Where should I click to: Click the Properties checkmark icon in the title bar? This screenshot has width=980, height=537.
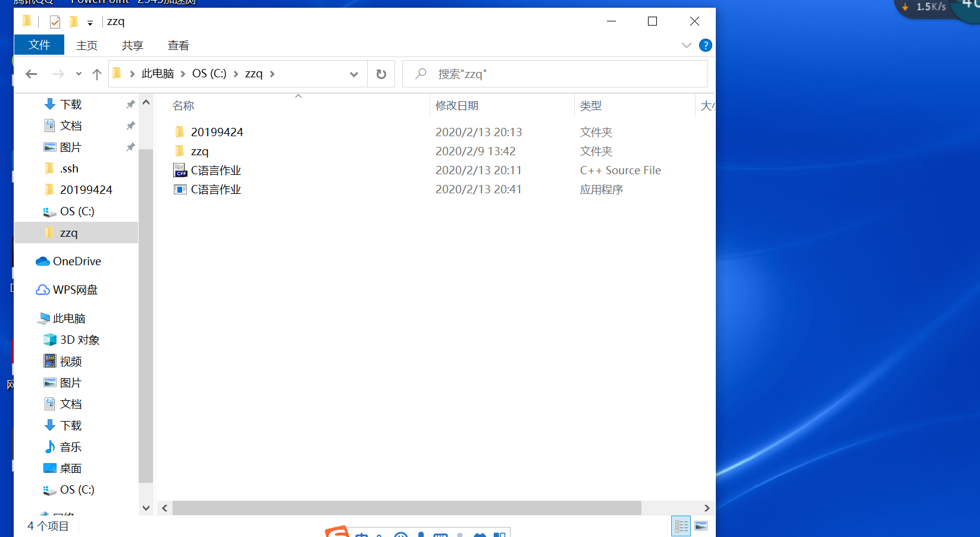[x=55, y=22]
